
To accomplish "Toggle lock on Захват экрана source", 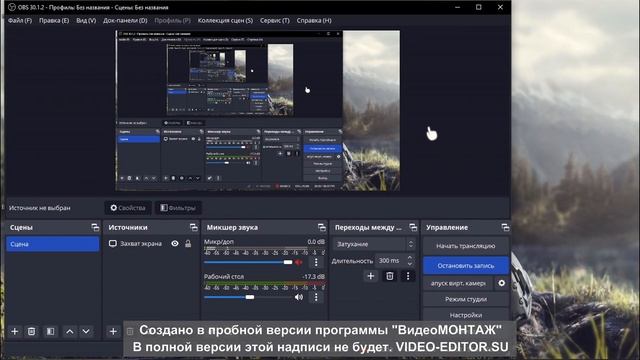I will [x=188, y=244].
